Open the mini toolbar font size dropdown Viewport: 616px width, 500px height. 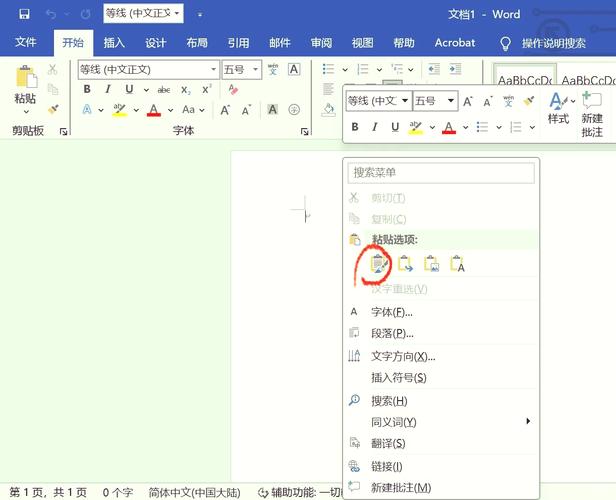[x=451, y=101]
